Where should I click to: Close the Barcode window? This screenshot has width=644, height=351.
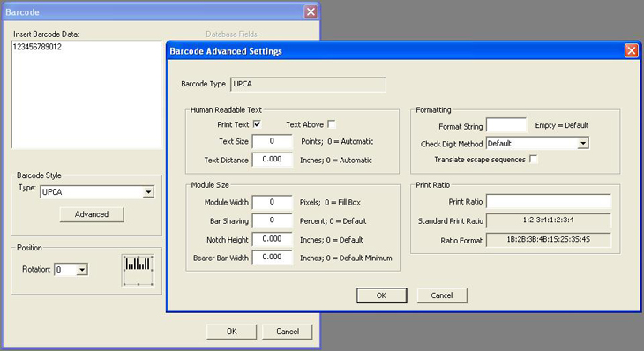pos(311,11)
